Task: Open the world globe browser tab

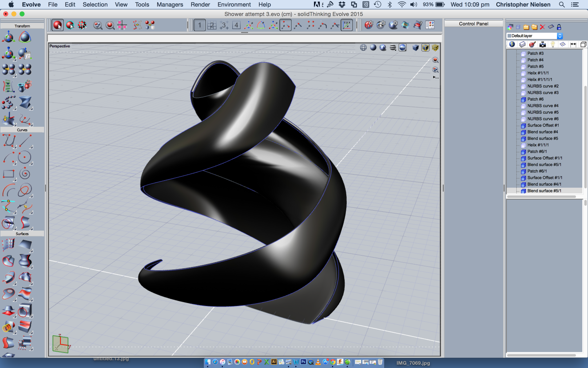Action: 512,44
